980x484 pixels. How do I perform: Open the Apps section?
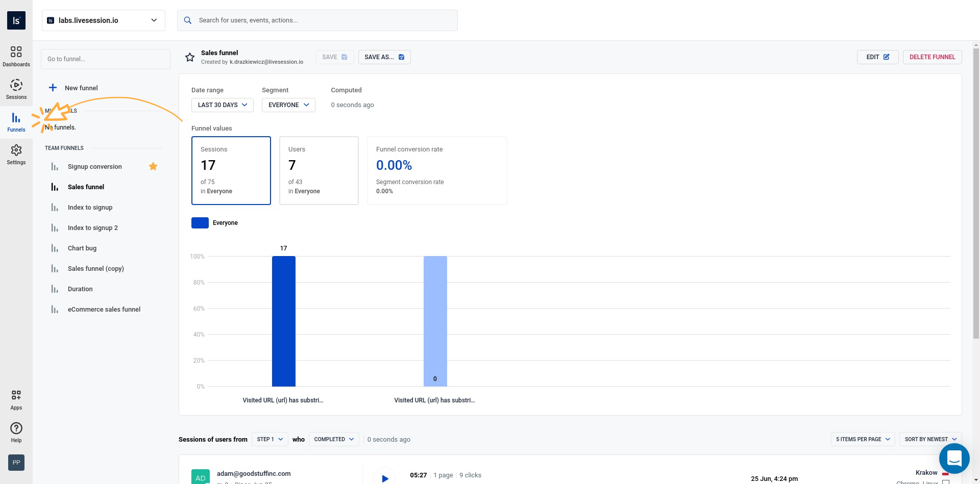tap(16, 399)
